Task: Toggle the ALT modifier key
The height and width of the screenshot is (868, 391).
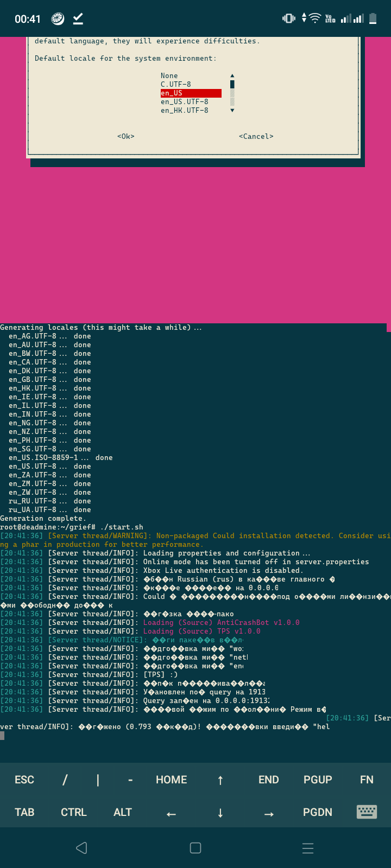Action: pyautogui.click(x=122, y=812)
